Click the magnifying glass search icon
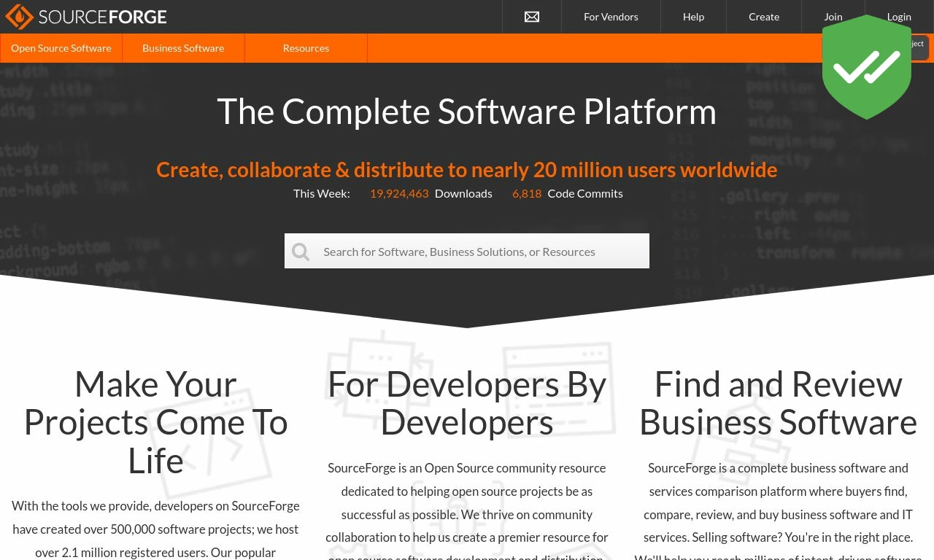The height and width of the screenshot is (560, 934). click(x=301, y=252)
